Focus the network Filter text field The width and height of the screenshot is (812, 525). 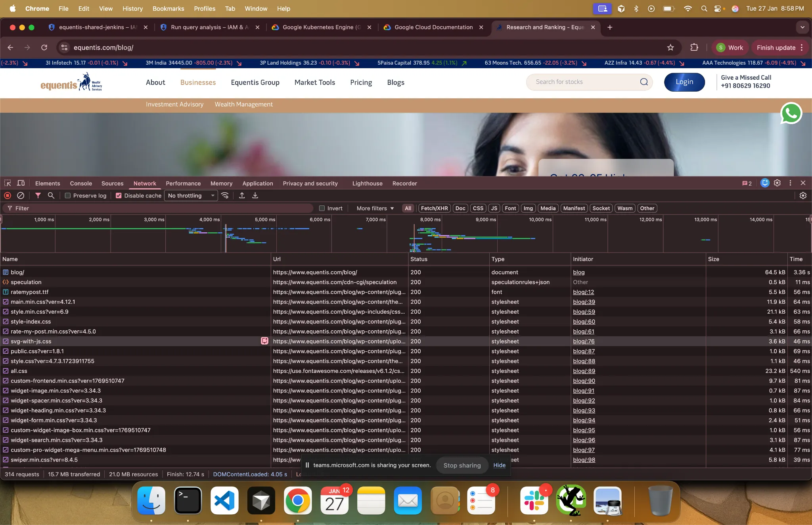click(x=159, y=208)
